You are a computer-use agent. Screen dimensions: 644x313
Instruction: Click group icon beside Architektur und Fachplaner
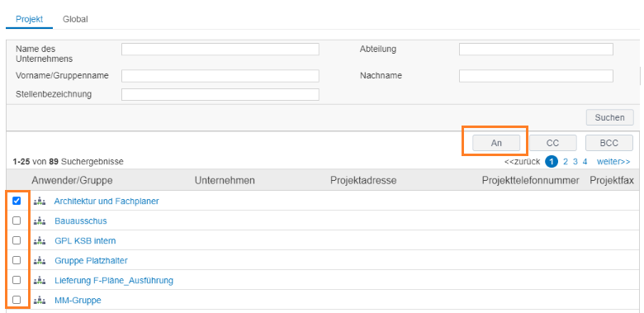40,202
